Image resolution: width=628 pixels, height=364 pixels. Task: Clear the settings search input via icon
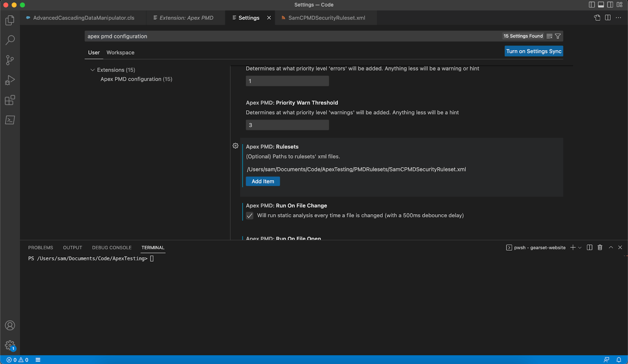[x=549, y=36]
